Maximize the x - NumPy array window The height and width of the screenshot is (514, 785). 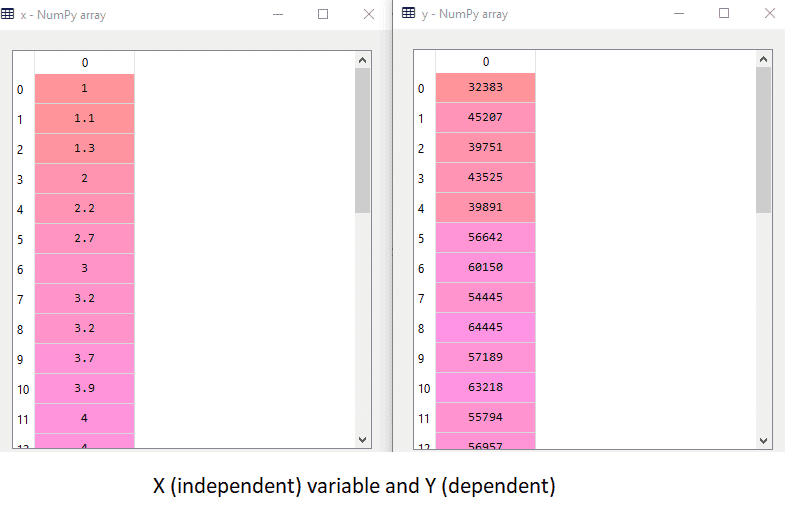323,14
